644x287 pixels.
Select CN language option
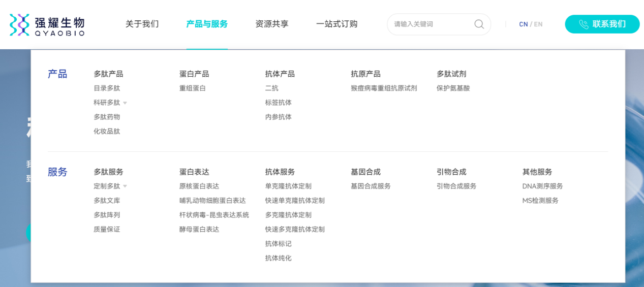click(x=523, y=24)
